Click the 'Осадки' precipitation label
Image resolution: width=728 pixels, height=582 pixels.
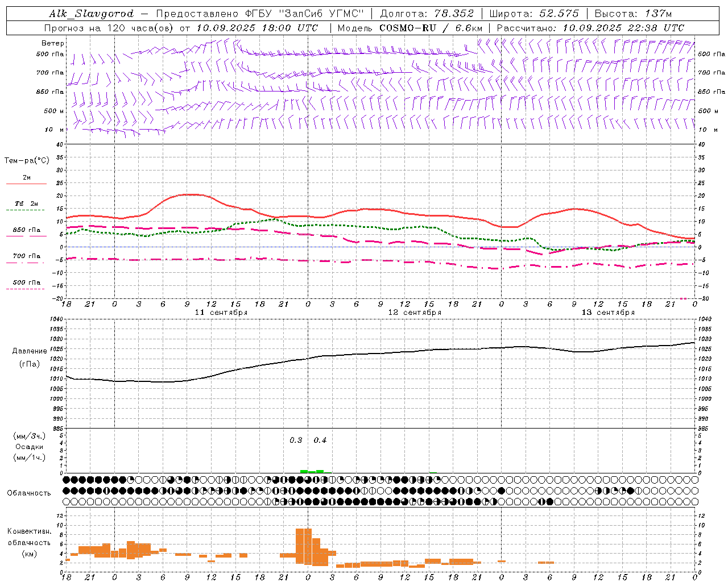[x=29, y=447]
